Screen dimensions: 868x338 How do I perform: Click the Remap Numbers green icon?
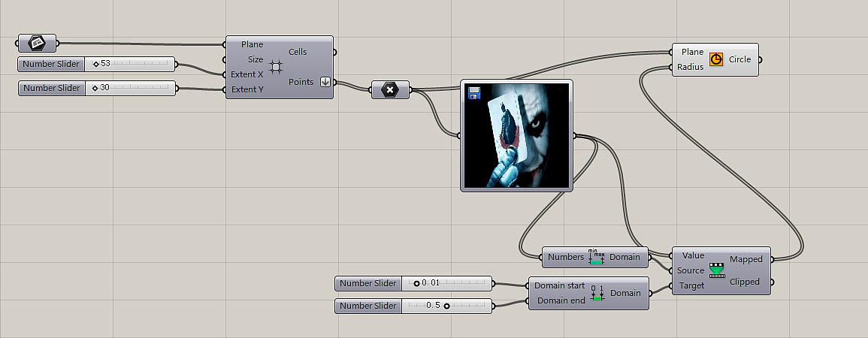coord(717,270)
